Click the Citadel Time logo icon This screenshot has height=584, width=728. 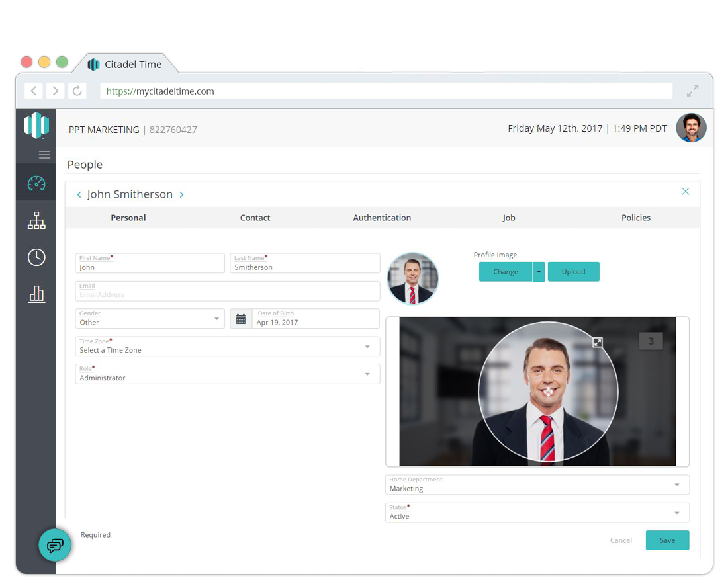tap(36, 125)
